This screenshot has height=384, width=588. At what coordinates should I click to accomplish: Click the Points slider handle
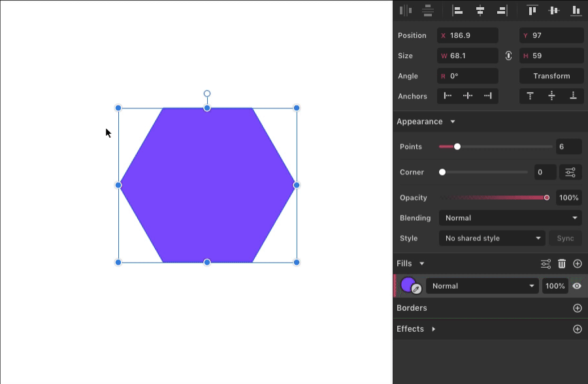[x=457, y=147]
